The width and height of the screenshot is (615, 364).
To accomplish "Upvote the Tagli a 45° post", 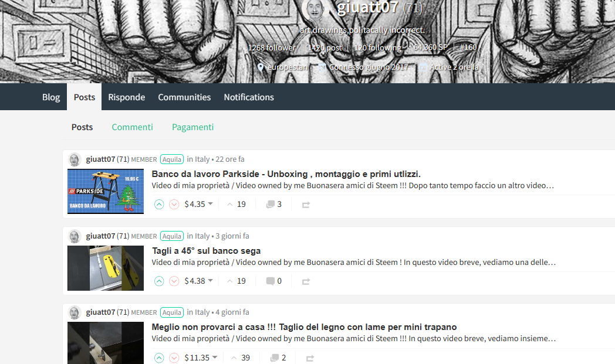I will [159, 281].
